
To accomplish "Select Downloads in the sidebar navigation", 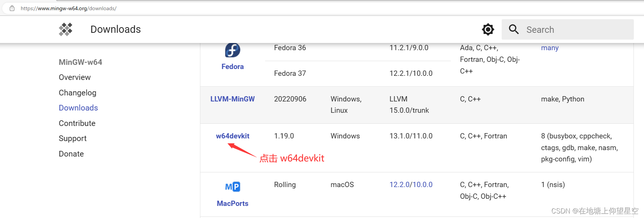I will pyautogui.click(x=78, y=107).
